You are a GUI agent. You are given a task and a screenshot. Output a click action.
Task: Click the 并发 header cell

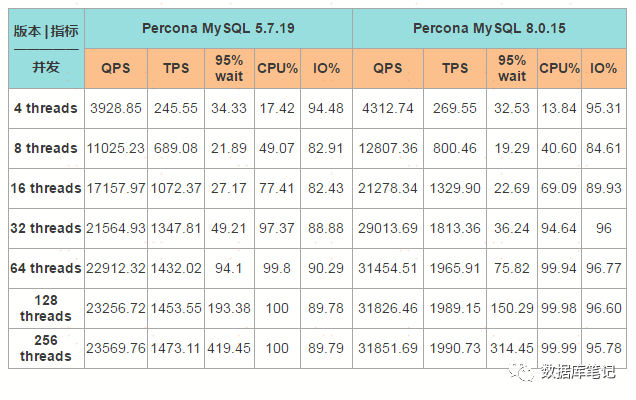[46, 68]
